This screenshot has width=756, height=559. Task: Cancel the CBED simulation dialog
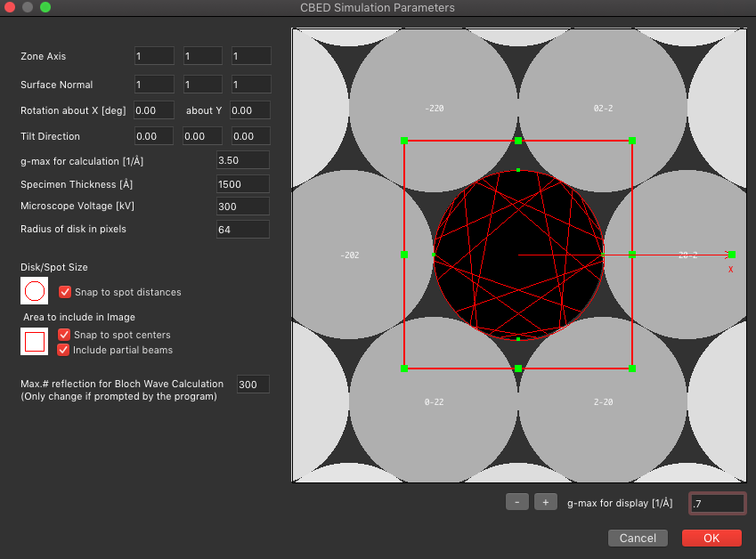point(638,538)
